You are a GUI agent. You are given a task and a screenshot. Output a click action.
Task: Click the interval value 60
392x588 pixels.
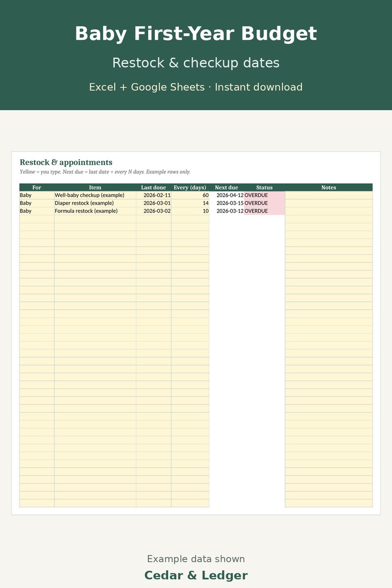pos(190,195)
